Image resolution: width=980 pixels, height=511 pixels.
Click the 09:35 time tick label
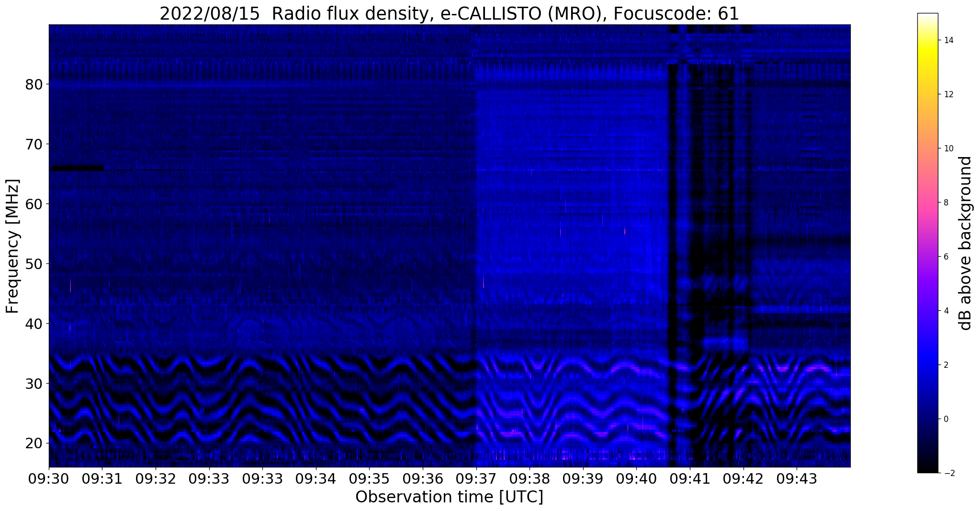(x=369, y=478)
